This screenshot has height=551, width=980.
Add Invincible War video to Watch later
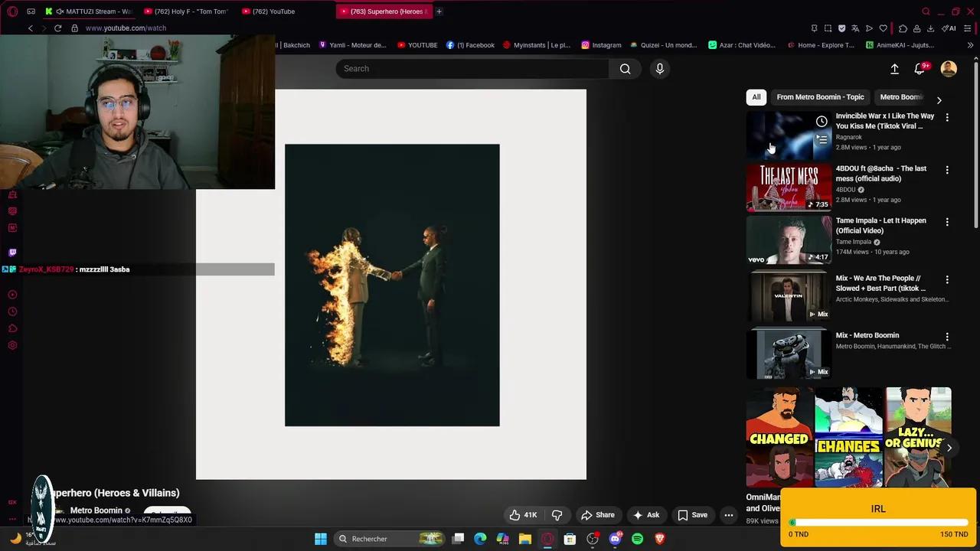[822, 122]
